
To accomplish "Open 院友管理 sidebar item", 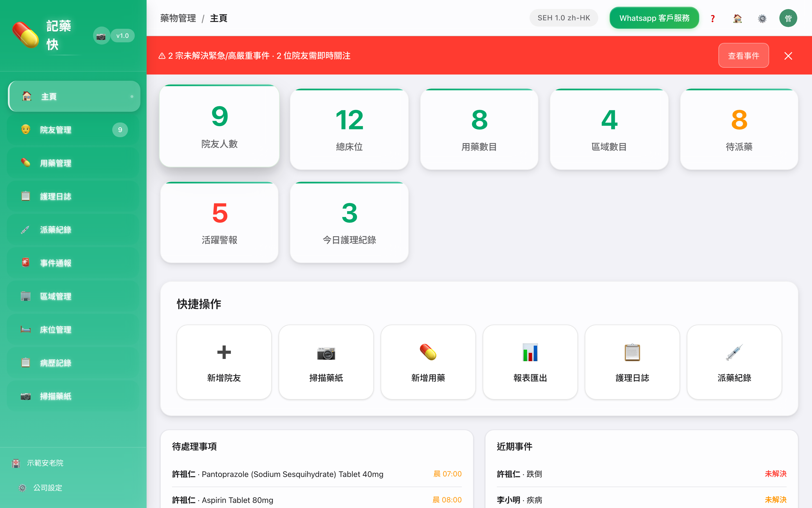I will 73,130.
